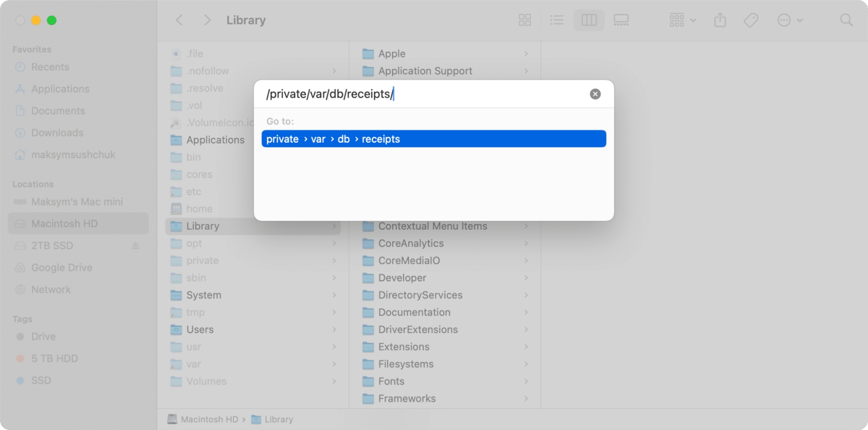This screenshot has height=430, width=868.
Task: Go back in Finder navigation
Action: [x=179, y=20]
